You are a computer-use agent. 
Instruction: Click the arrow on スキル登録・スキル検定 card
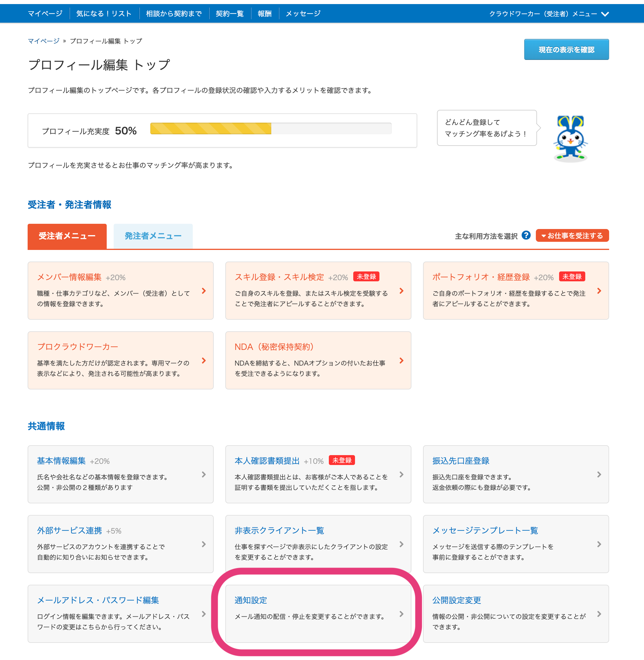402,291
